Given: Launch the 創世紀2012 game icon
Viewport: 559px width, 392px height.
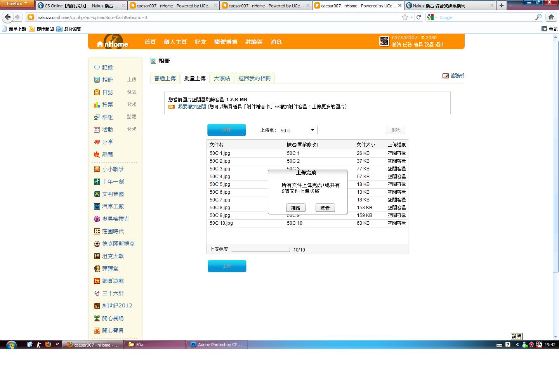Looking at the screenshot, I should [x=97, y=306].
